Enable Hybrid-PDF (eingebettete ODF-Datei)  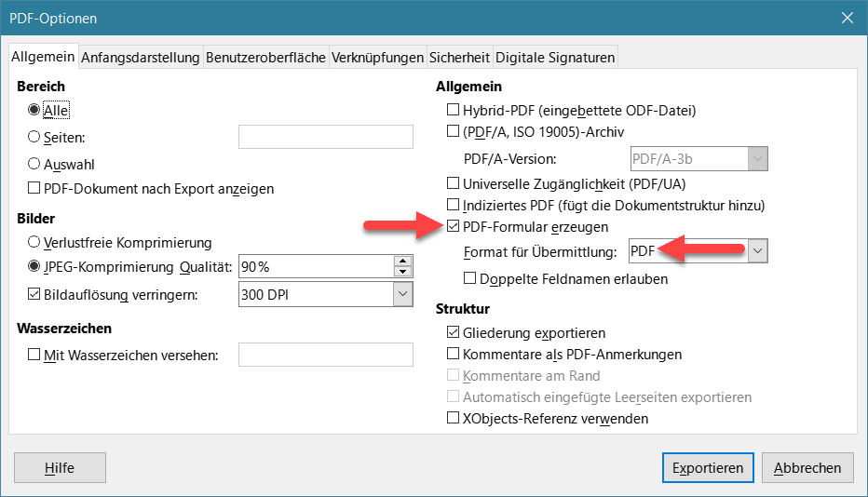[453, 110]
